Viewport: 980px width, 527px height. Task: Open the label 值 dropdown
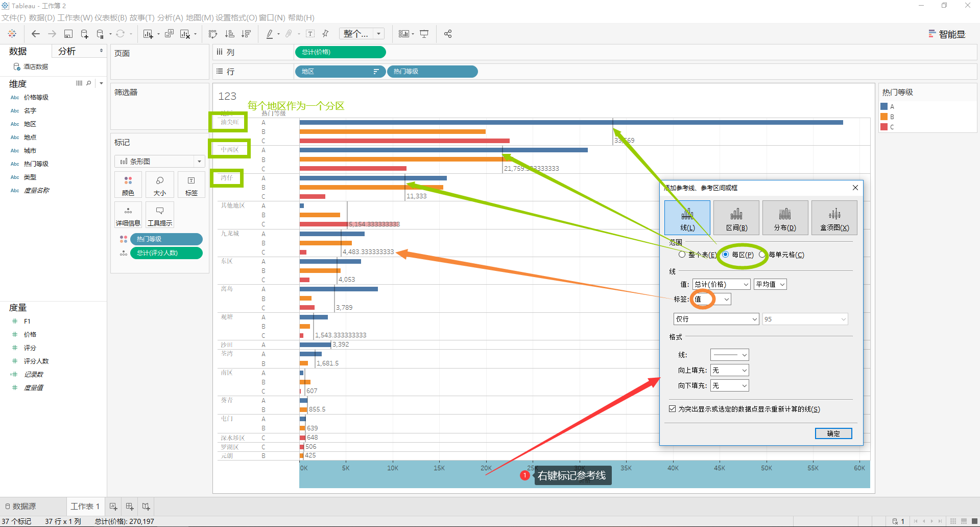[x=712, y=299]
